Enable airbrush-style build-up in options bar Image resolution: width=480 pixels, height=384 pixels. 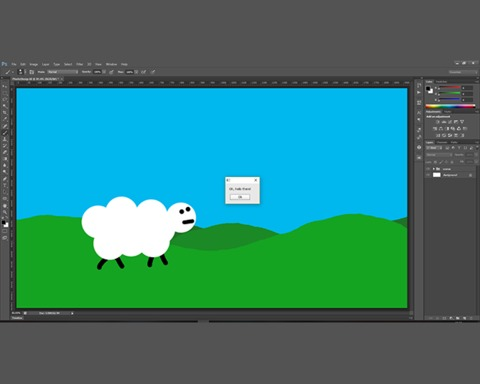[x=143, y=72]
